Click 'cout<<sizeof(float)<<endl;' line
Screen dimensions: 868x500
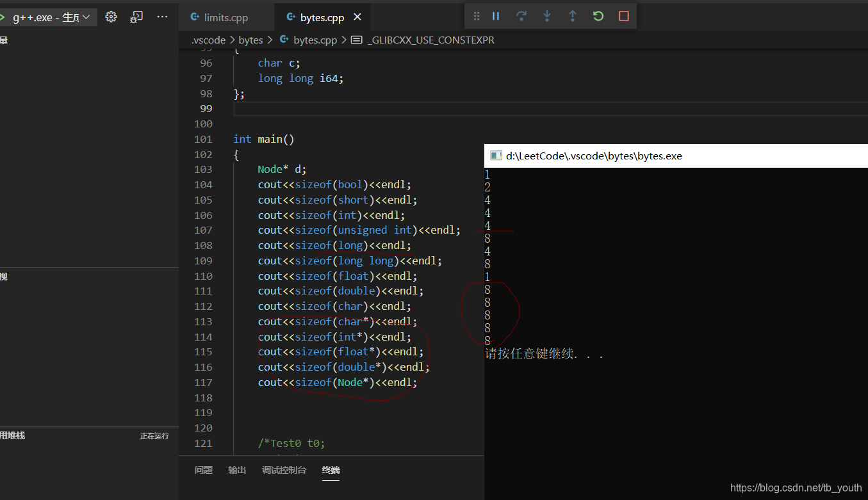tap(338, 276)
